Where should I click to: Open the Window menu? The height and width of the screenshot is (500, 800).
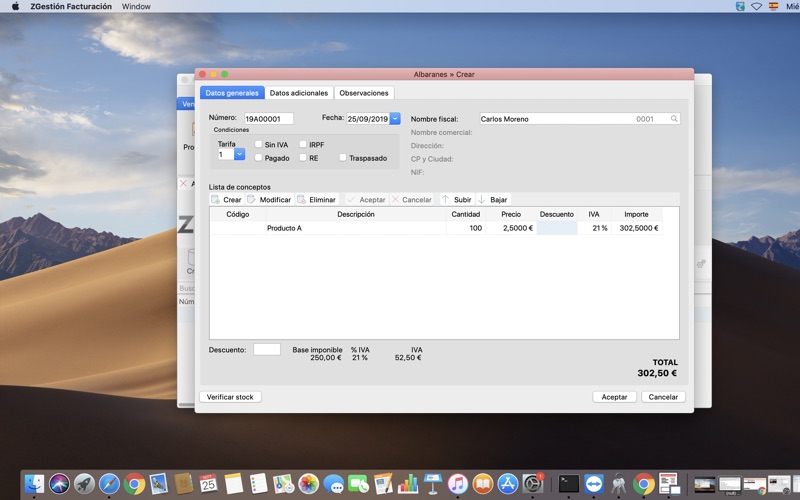[x=136, y=6]
